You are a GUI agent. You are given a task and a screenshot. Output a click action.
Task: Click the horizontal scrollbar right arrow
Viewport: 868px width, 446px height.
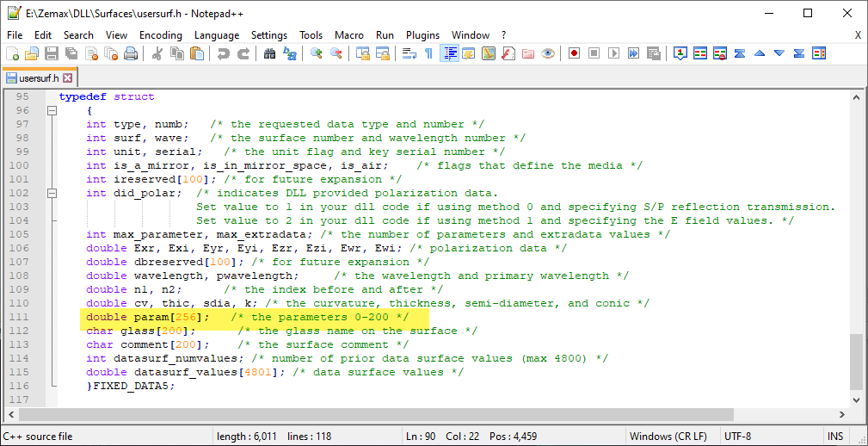click(x=842, y=414)
